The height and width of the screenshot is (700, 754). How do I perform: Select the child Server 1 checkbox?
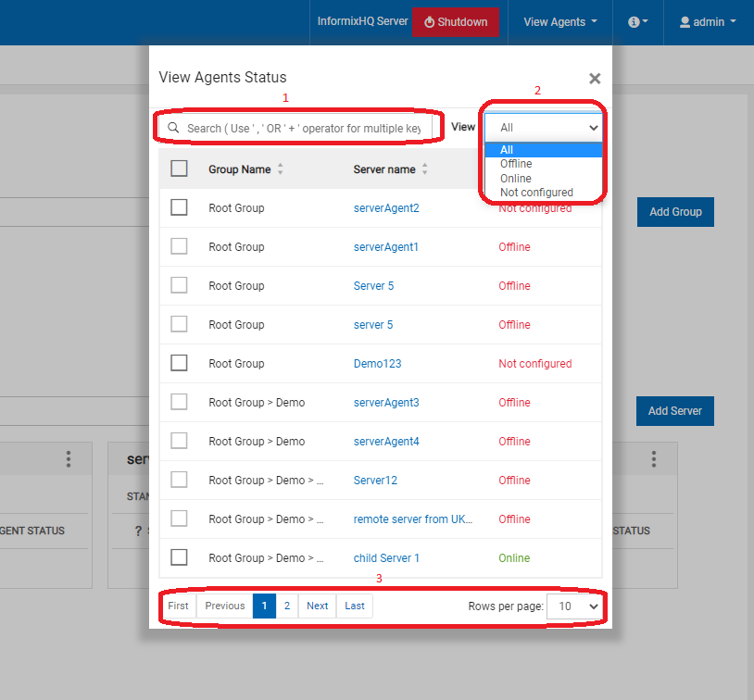pos(180,557)
